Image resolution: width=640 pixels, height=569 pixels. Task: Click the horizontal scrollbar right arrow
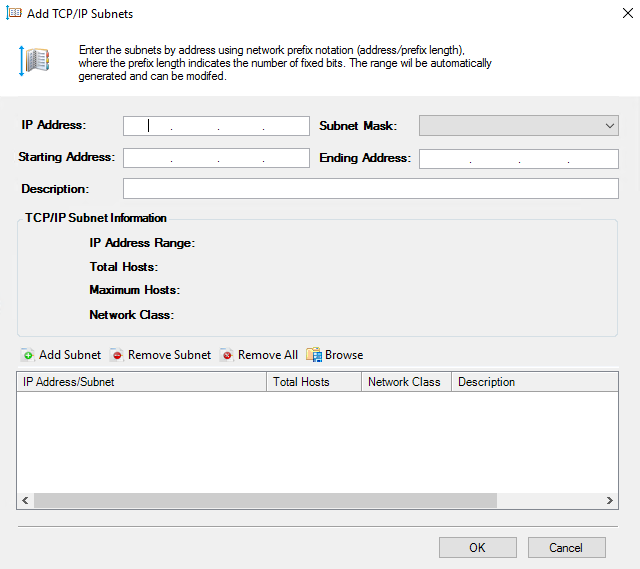click(x=610, y=500)
